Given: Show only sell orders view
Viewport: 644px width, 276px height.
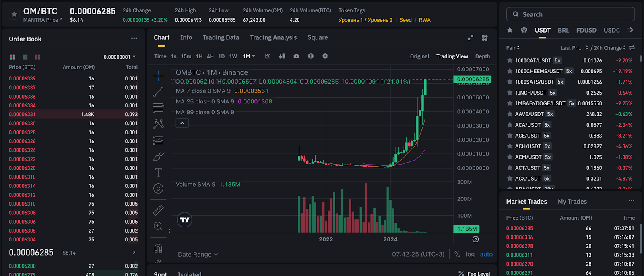Looking at the screenshot, I should [x=37, y=57].
